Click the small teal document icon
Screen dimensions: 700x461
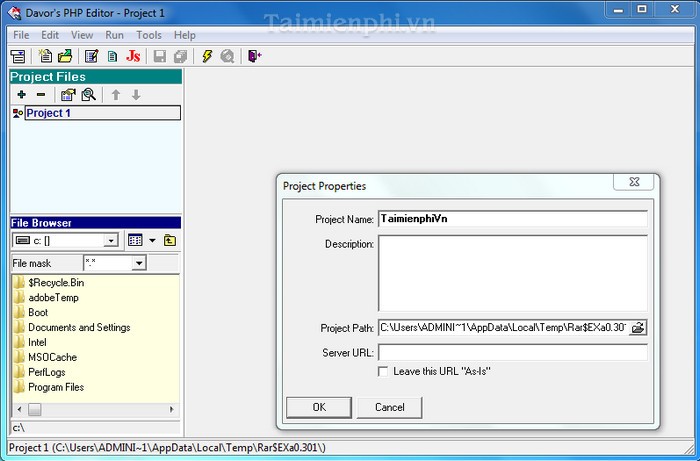(112, 56)
